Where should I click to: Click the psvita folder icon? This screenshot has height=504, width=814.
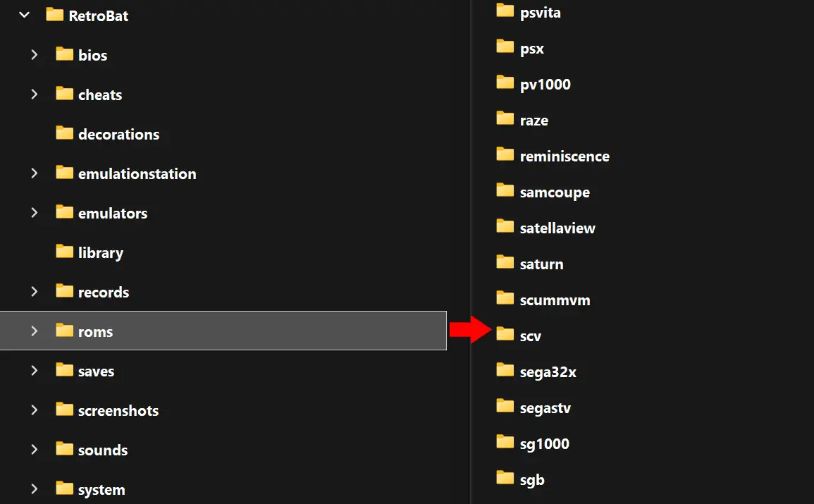(x=505, y=11)
